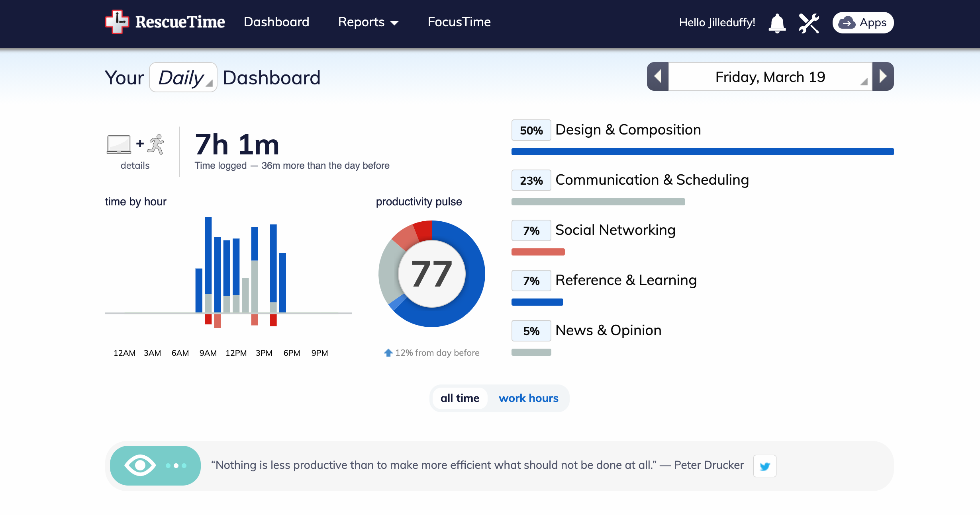
Task: Toggle to all time view
Action: click(x=460, y=398)
